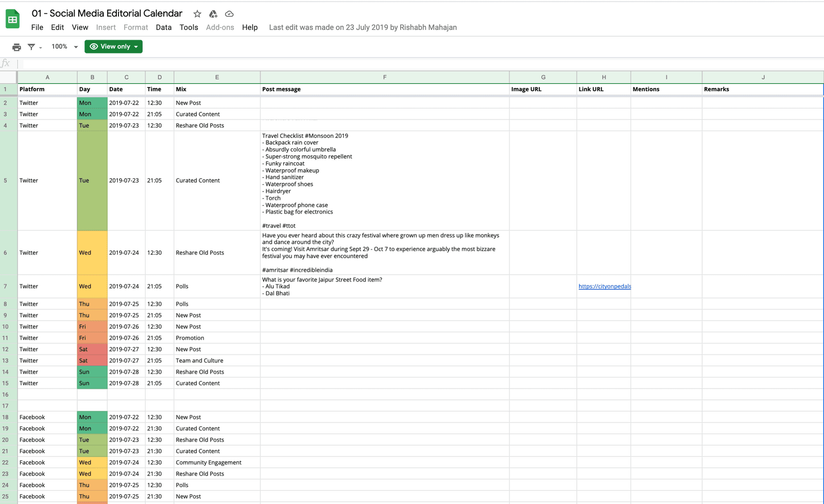Expand the filter views dropdown arrow
Screen dimensions: 824x504
pyautogui.click(x=41, y=48)
